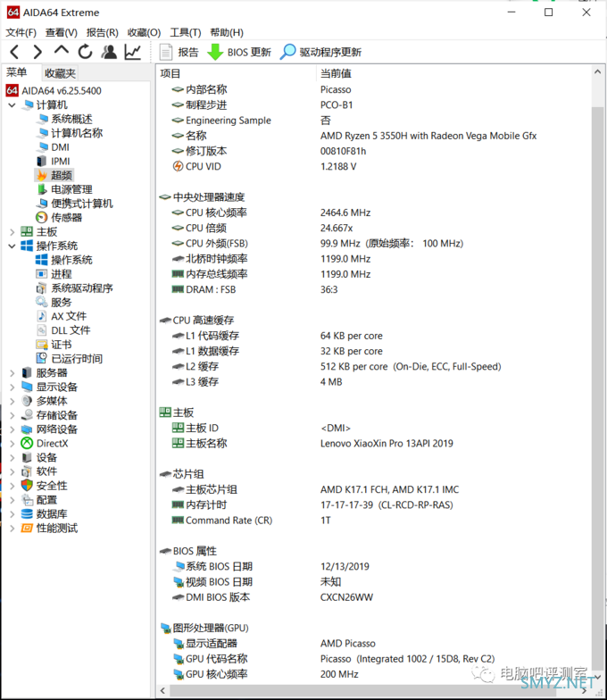Collapse the 操作系统 tree node
Image resolution: width=607 pixels, height=700 pixels.
pyautogui.click(x=12, y=246)
